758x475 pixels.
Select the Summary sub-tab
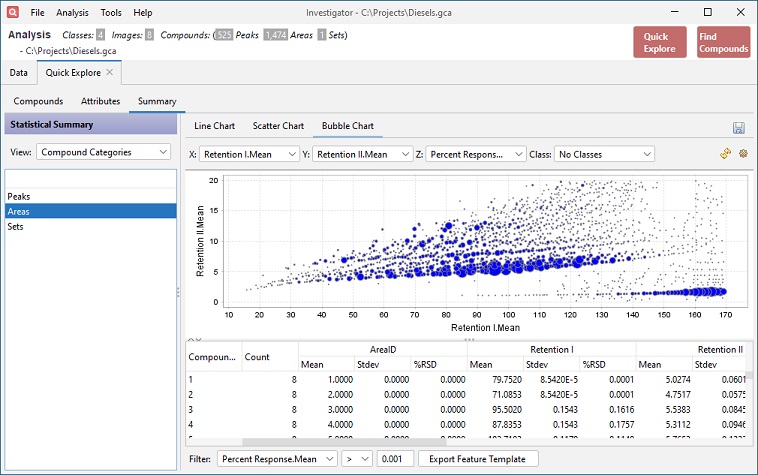point(157,101)
